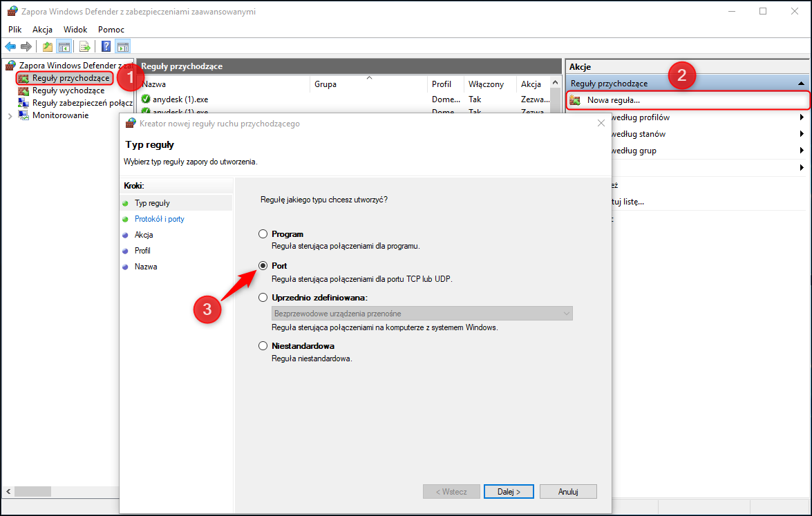The height and width of the screenshot is (516, 812).
Task: Select the Nazwa step in the wizard Kroki list
Action: point(146,267)
